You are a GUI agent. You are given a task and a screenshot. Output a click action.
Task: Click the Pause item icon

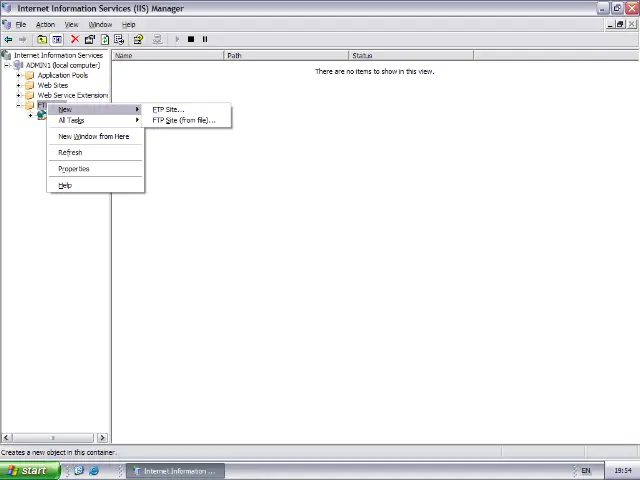(x=205, y=39)
